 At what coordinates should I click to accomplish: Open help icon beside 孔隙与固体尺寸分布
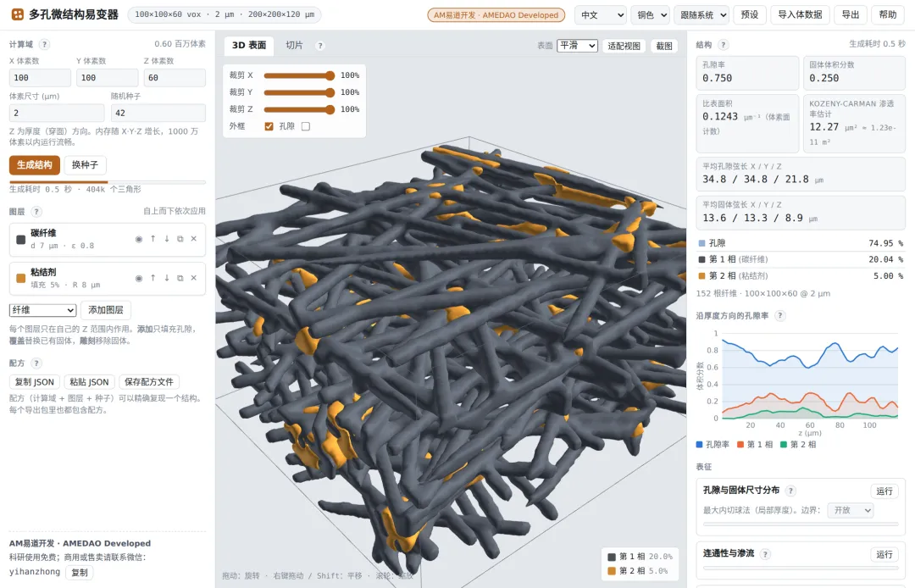pyautogui.click(x=790, y=491)
